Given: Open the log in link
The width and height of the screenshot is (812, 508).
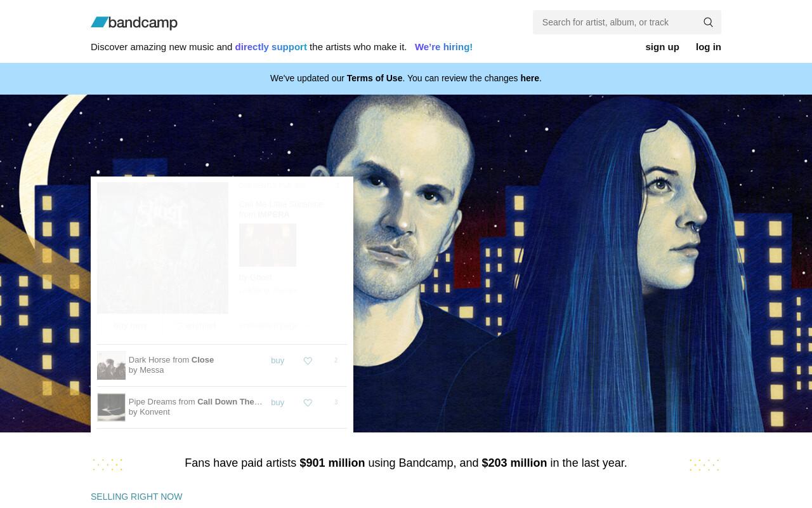Looking at the screenshot, I should pyautogui.click(x=709, y=47).
